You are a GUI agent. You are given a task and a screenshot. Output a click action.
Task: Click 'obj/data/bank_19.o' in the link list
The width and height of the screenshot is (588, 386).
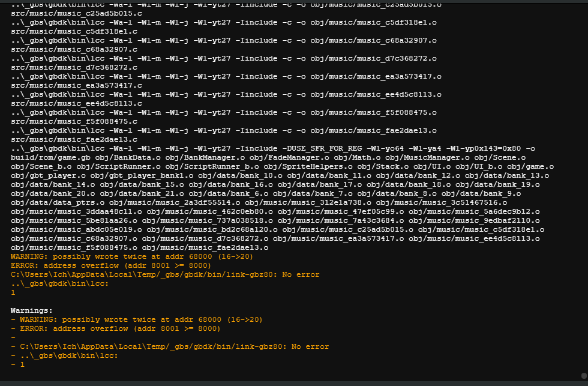pos(497,184)
